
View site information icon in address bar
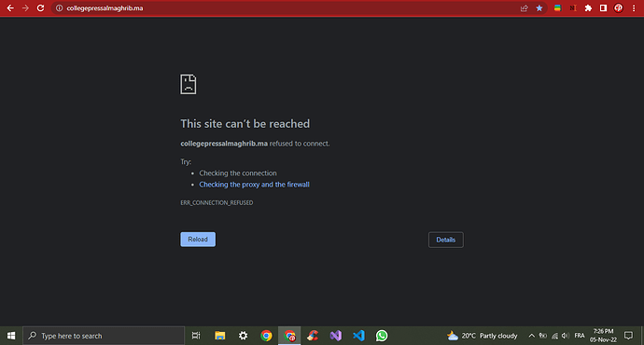point(59,8)
